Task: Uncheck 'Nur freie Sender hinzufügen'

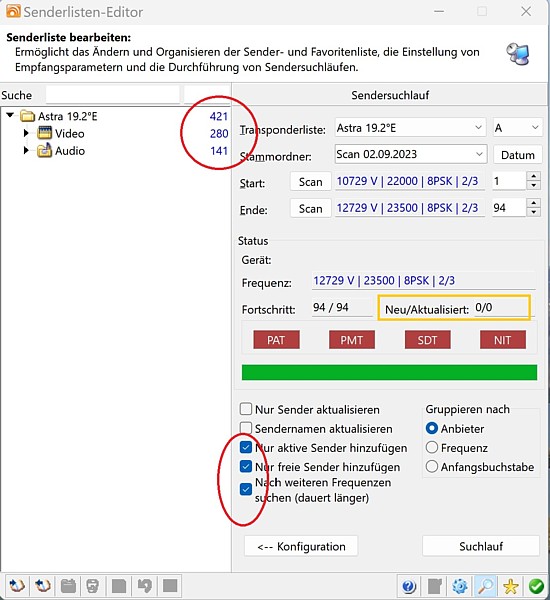Action: pos(246,466)
